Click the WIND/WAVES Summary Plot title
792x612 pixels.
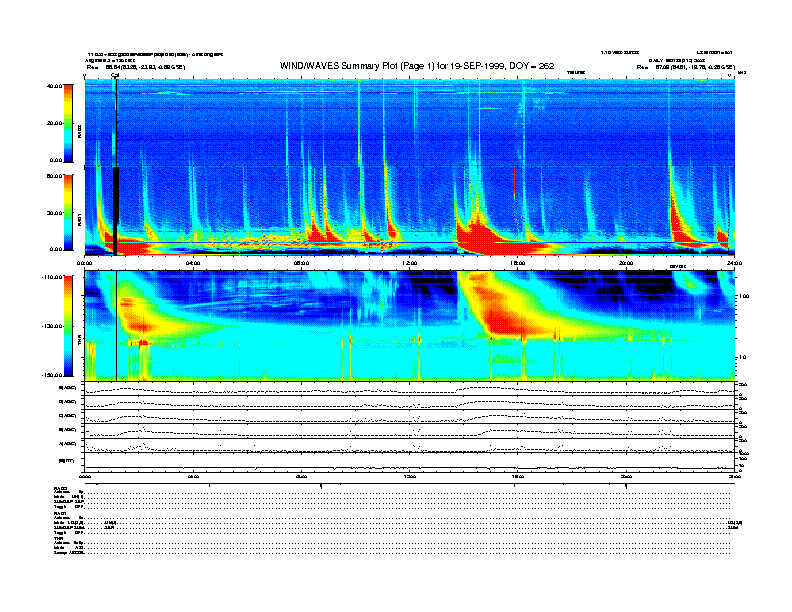coord(417,66)
